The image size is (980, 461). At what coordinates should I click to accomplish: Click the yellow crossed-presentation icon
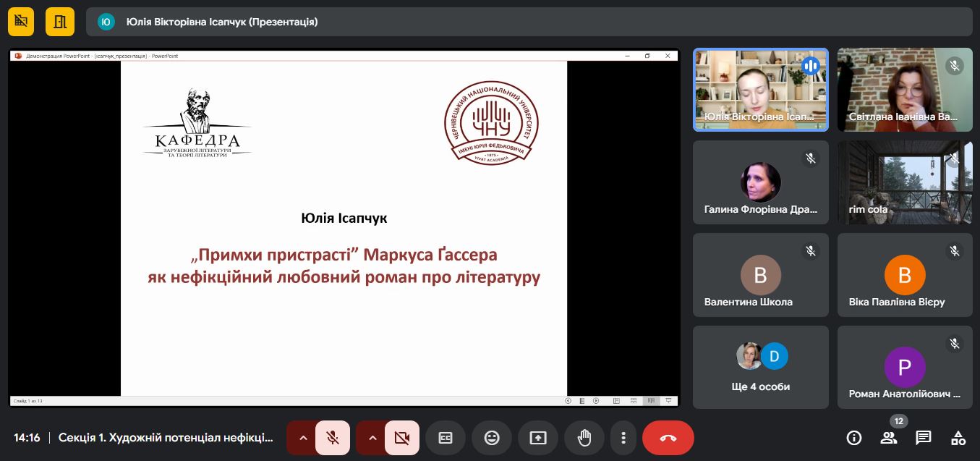(x=21, y=22)
